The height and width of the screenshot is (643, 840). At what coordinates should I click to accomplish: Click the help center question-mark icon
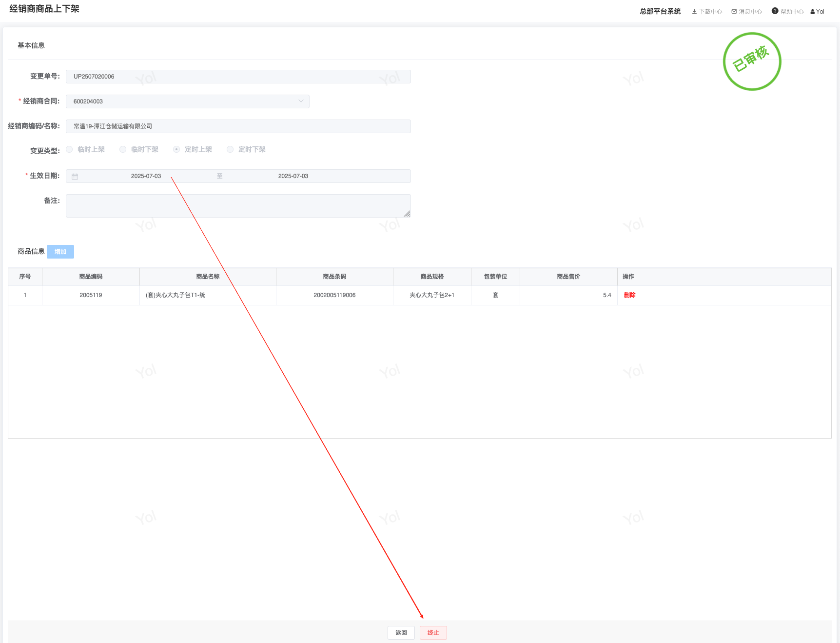pos(775,11)
